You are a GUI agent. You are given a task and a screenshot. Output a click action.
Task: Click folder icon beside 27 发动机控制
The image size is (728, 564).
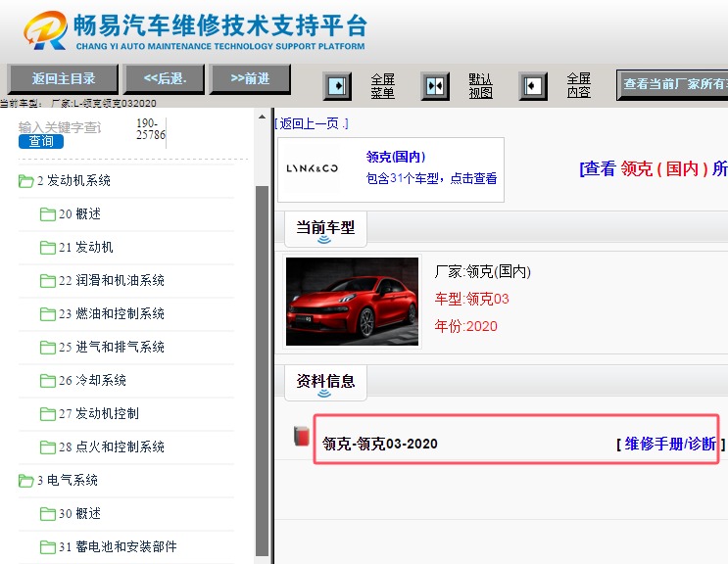(x=48, y=414)
